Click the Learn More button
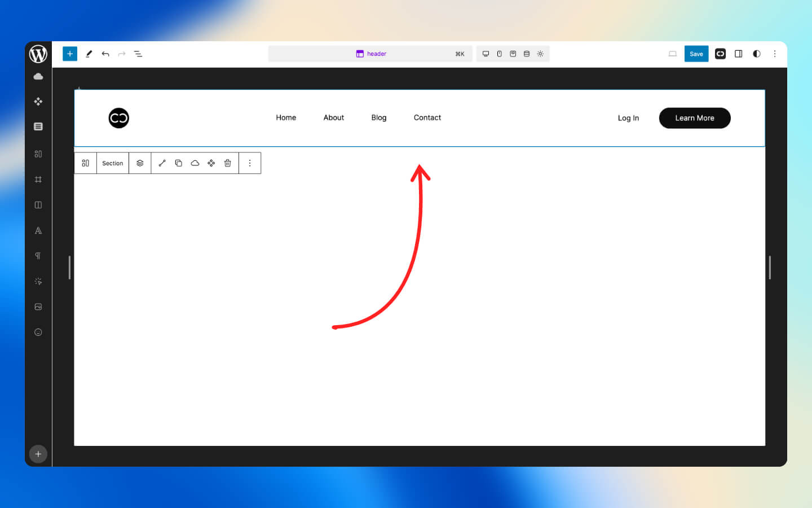This screenshot has height=508, width=812. [x=694, y=118]
